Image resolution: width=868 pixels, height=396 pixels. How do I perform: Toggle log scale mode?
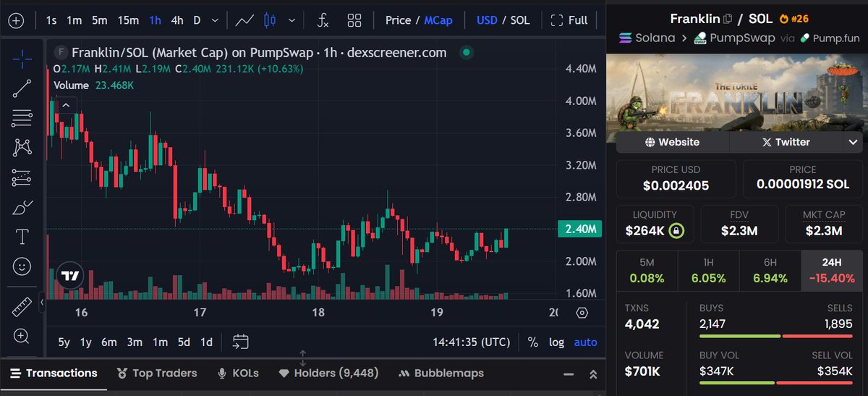pos(556,342)
